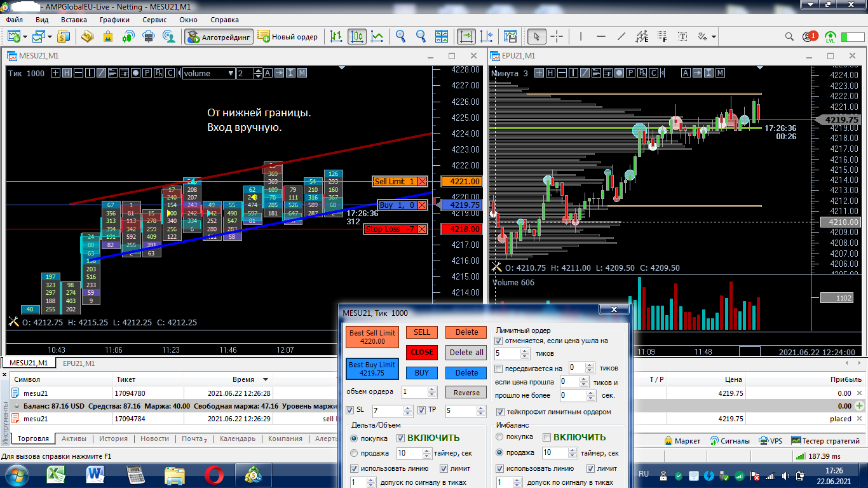Screen dimensions: 868x488
Task: Switch chart to bar chart mode
Action: tap(337, 36)
